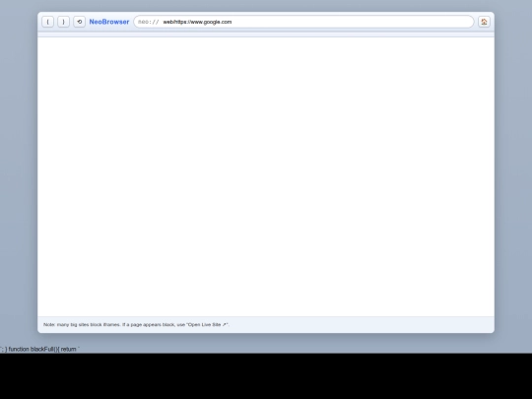The image size is (532, 399).
Task: Reload the page with the refresh icon
Action: tap(80, 22)
